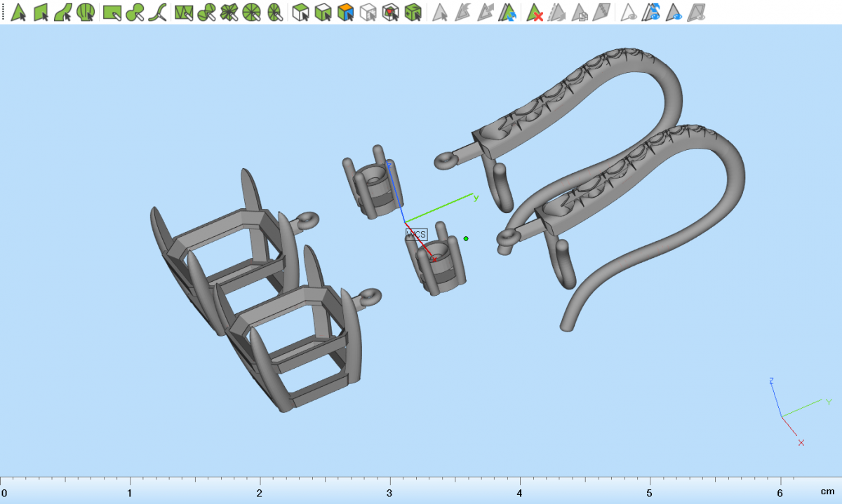Click the WCS label in the viewport

[416, 234]
